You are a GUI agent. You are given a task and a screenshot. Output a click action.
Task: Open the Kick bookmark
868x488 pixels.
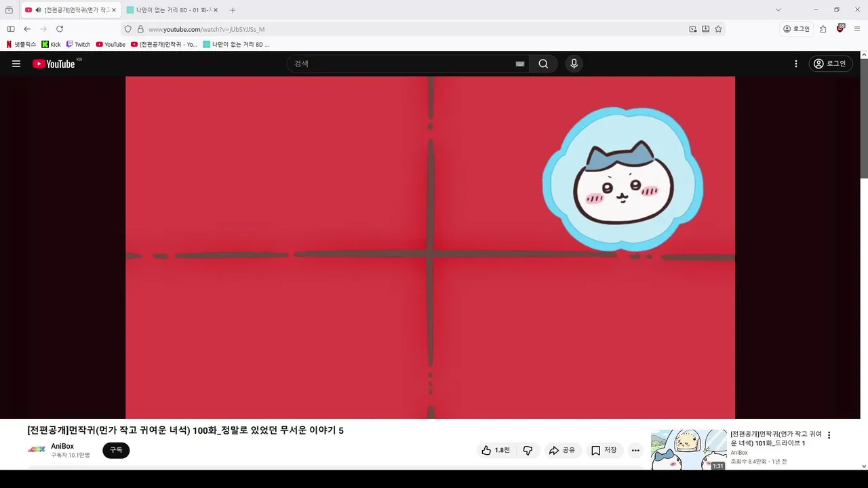click(x=51, y=44)
